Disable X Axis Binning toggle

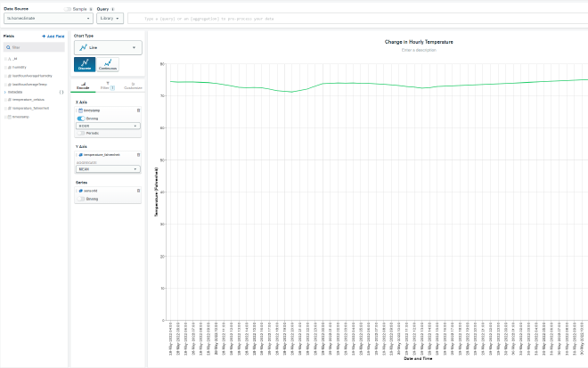click(80, 118)
